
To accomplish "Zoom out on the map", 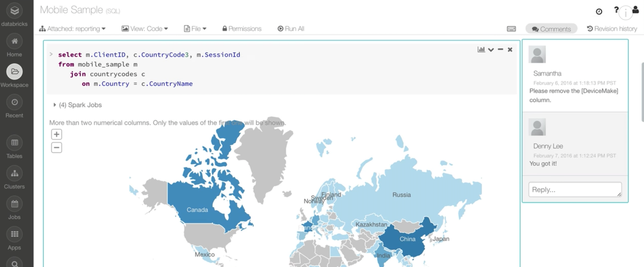I will [57, 148].
